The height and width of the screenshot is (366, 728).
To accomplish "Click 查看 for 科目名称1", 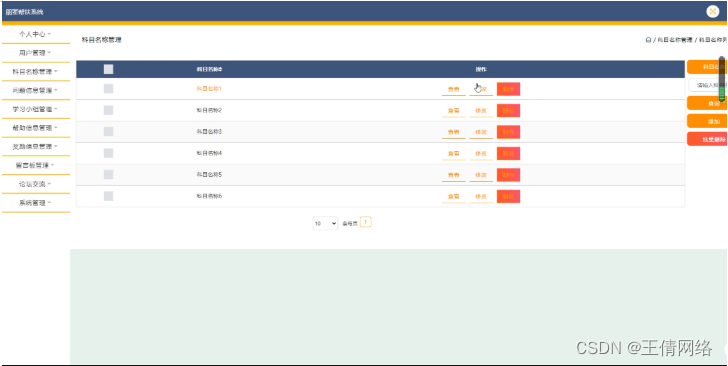I will click(x=454, y=89).
